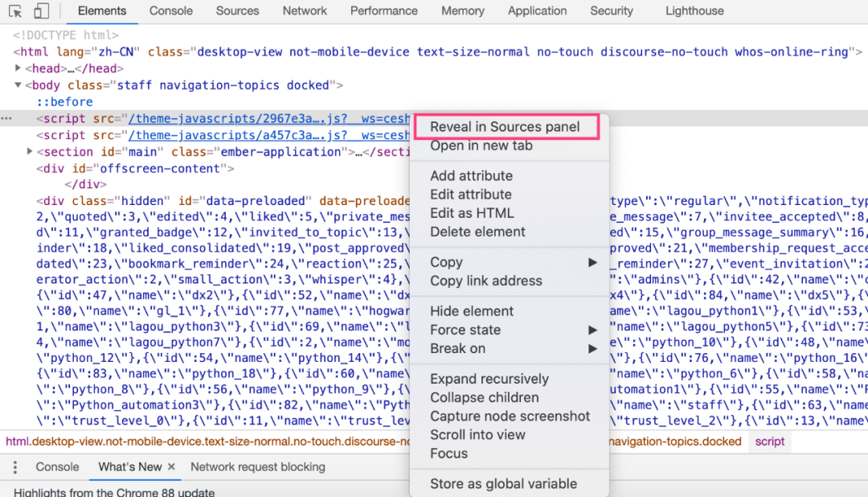Select Open in new tab
The height and width of the screenshot is (497, 868).
481,146
